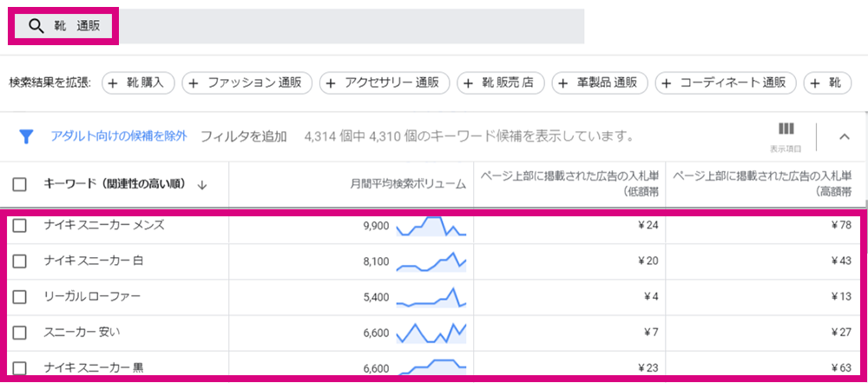Check the ナイキ スニーカー メンズ row checkbox
The height and width of the screenshot is (383, 868).
click(19, 226)
